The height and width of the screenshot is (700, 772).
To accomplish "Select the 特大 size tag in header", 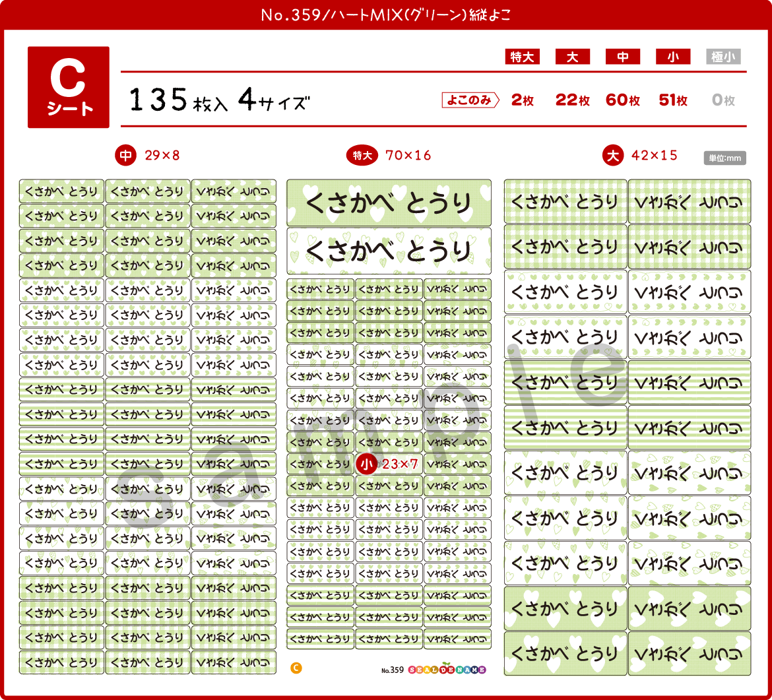I will (523, 57).
